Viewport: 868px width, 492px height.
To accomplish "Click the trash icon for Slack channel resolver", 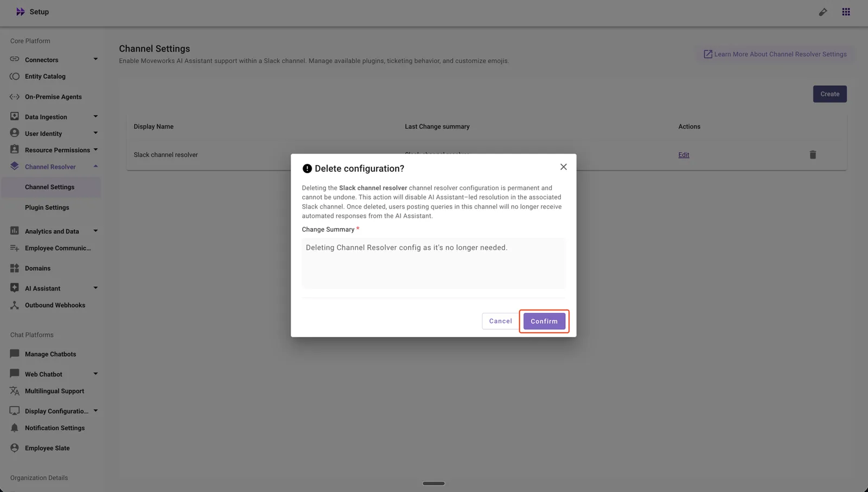I will 813,155.
